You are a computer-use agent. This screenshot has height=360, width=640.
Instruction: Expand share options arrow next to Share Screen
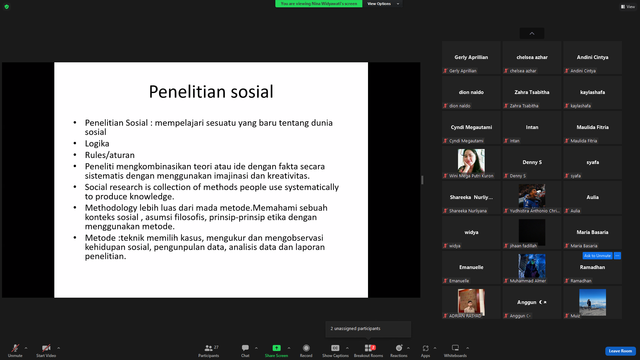click(x=289, y=348)
